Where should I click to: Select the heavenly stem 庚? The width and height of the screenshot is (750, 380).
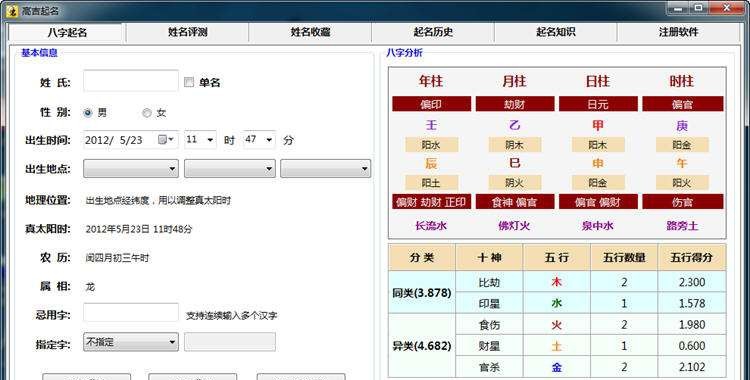pos(682,125)
